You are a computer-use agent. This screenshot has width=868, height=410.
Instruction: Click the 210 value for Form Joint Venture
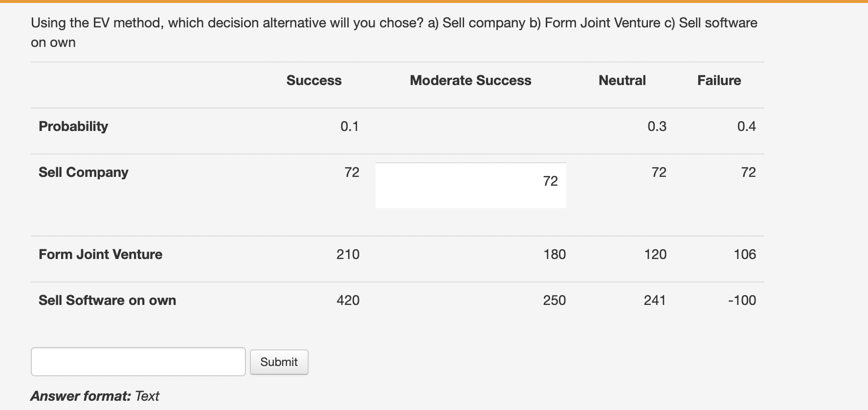(348, 254)
